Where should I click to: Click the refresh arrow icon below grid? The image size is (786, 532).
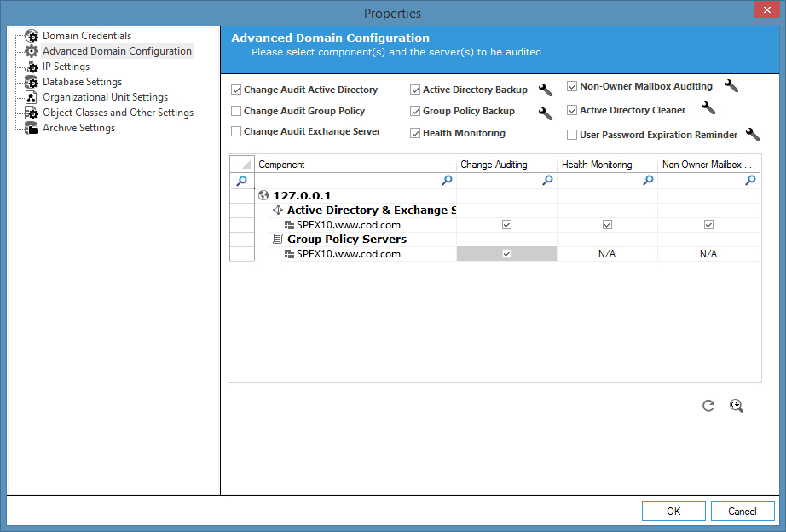pyautogui.click(x=708, y=406)
